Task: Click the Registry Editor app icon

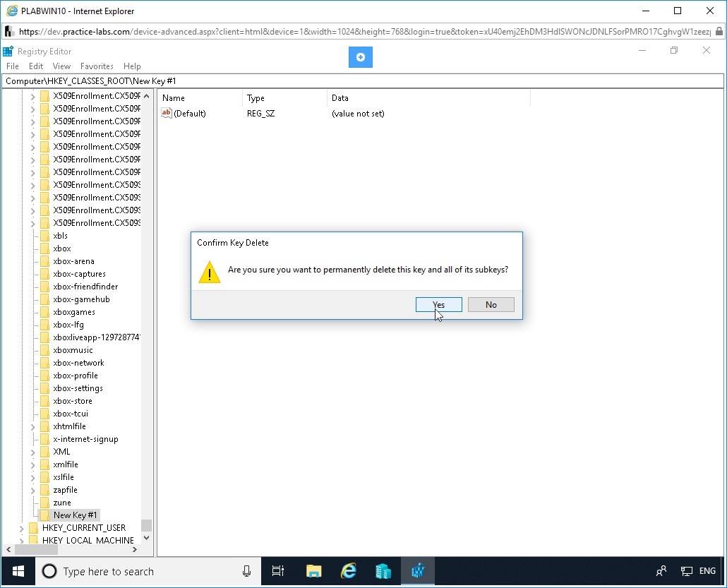Action: (x=8, y=51)
